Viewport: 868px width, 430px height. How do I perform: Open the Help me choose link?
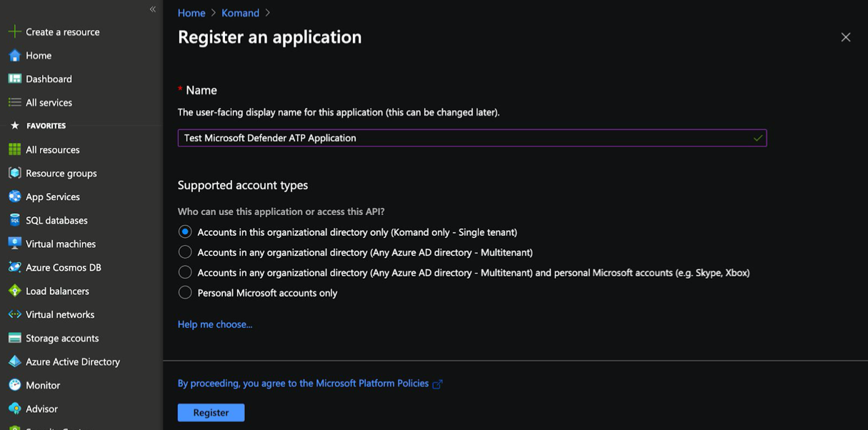point(215,324)
